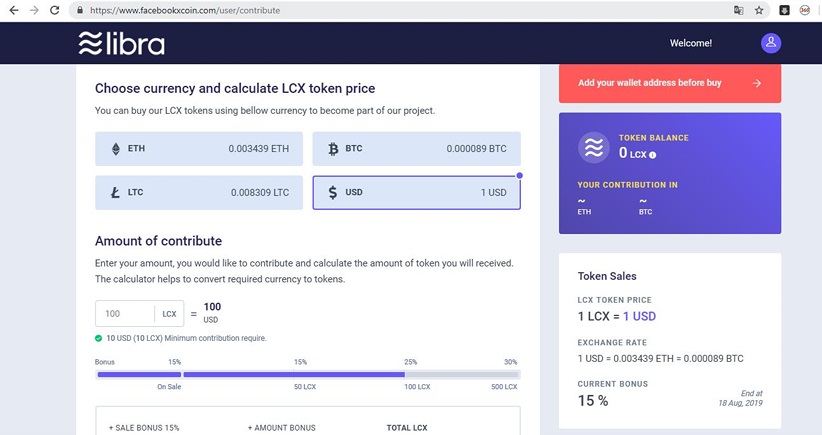Bookmark this page with star icon

click(x=759, y=10)
